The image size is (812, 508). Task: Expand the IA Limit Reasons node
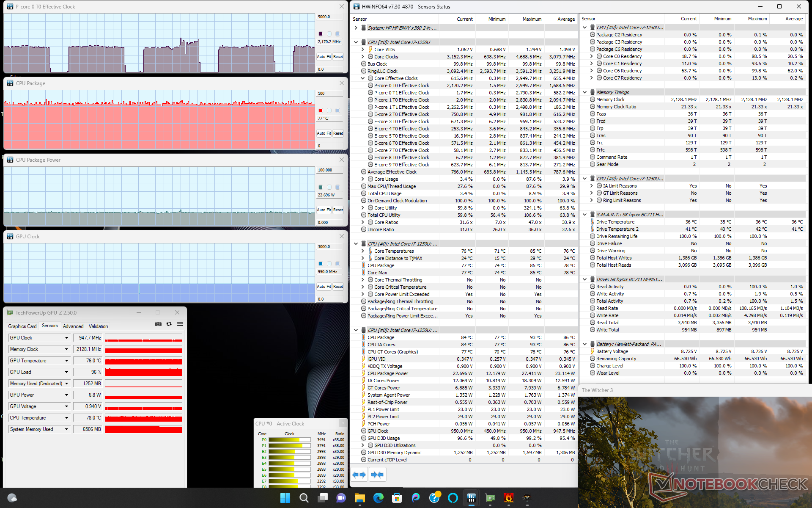click(x=591, y=186)
